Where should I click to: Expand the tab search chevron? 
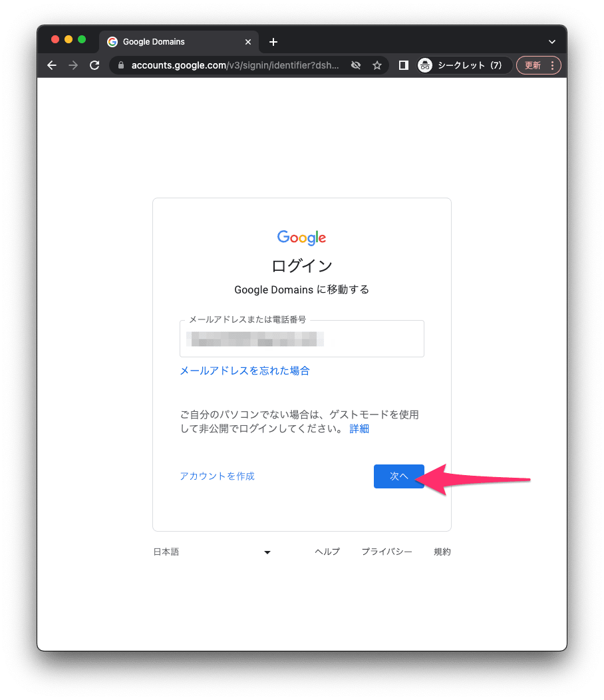click(552, 42)
